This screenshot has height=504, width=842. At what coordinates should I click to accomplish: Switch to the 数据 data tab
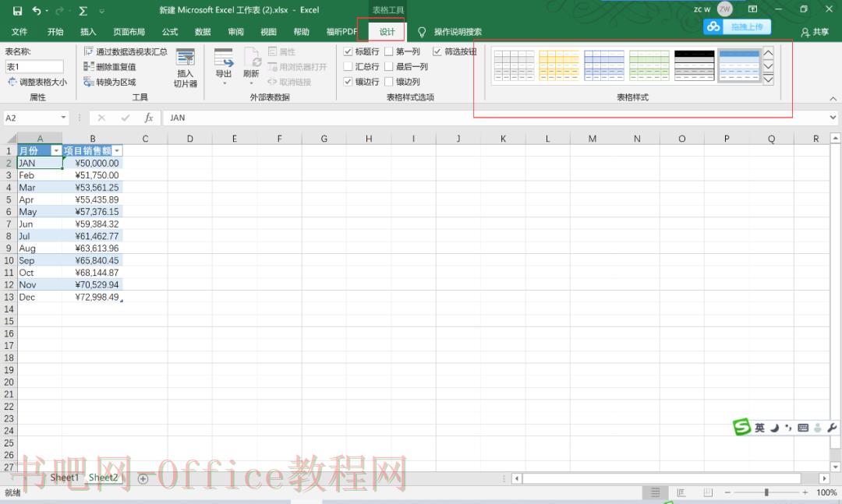pos(203,32)
